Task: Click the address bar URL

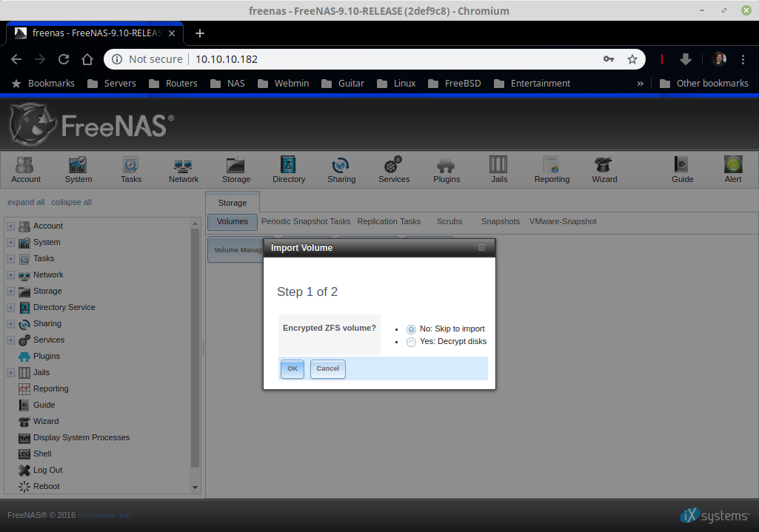Action: (227, 59)
